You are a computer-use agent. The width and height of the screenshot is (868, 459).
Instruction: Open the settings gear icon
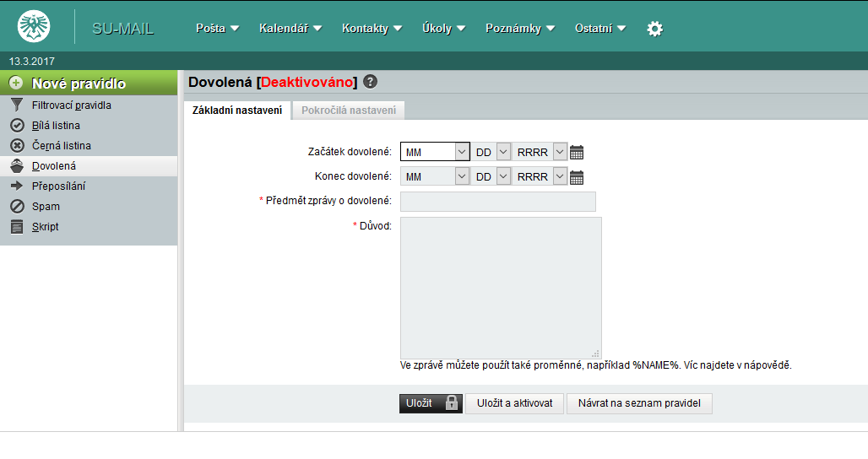(655, 29)
